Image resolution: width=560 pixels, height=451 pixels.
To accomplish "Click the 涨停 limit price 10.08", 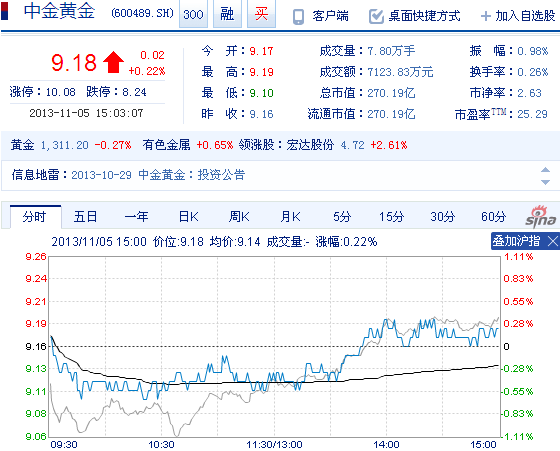I will (x=61, y=92).
